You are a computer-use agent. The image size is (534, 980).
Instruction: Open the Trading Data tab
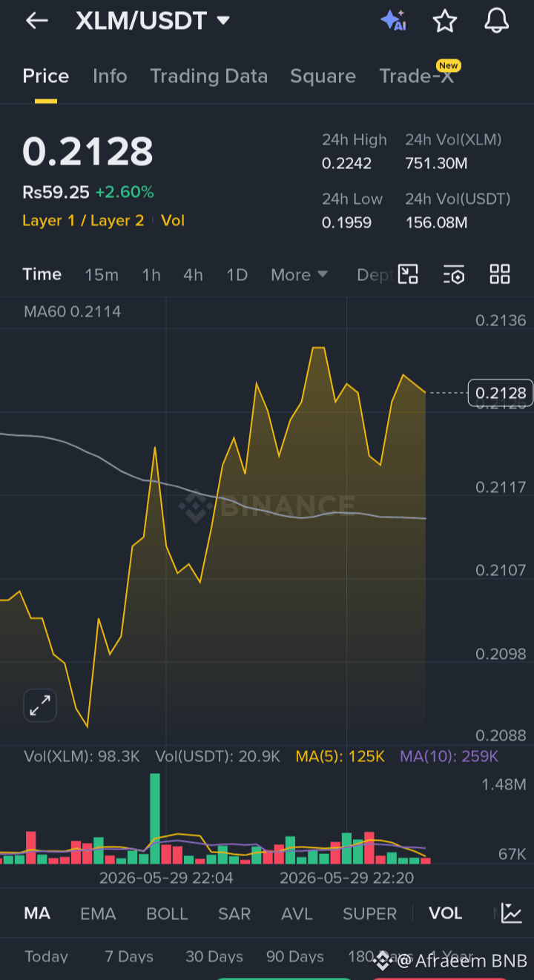pyautogui.click(x=208, y=76)
